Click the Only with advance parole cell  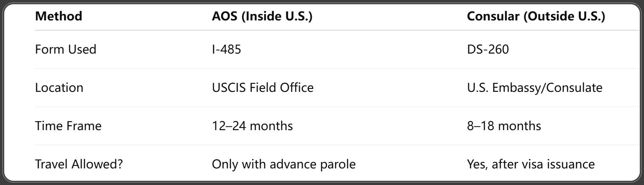pos(284,164)
